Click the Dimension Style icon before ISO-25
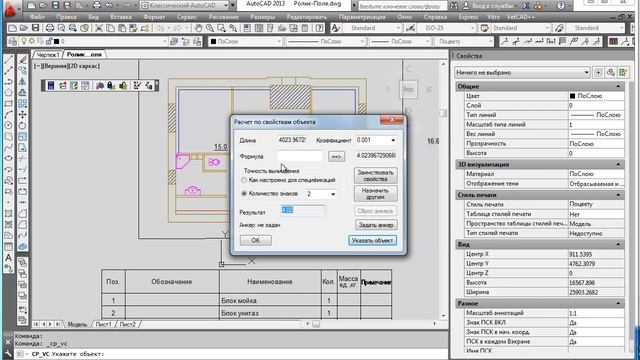Viewport: 640px width, 360px height. point(410,28)
